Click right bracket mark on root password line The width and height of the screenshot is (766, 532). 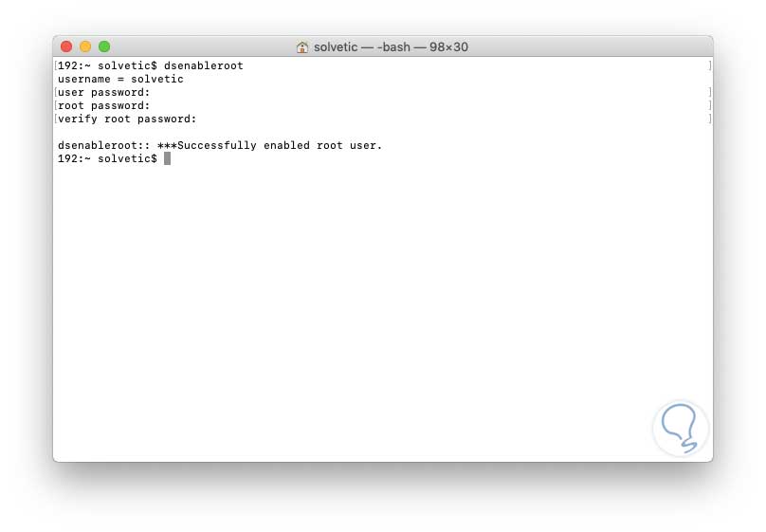[x=709, y=106]
